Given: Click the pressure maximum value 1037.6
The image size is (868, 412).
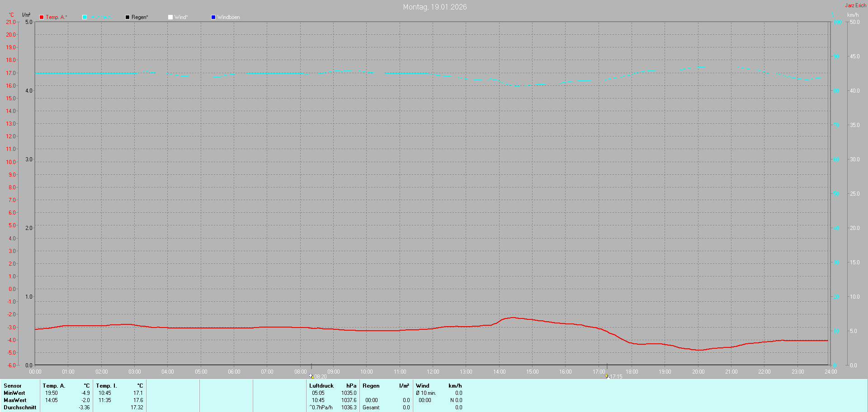Looking at the screenshot, I should [349, 400].
